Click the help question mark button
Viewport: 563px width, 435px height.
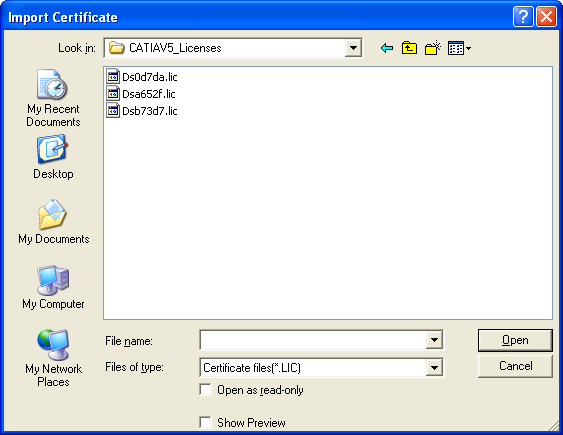click(x=523, y=17)
